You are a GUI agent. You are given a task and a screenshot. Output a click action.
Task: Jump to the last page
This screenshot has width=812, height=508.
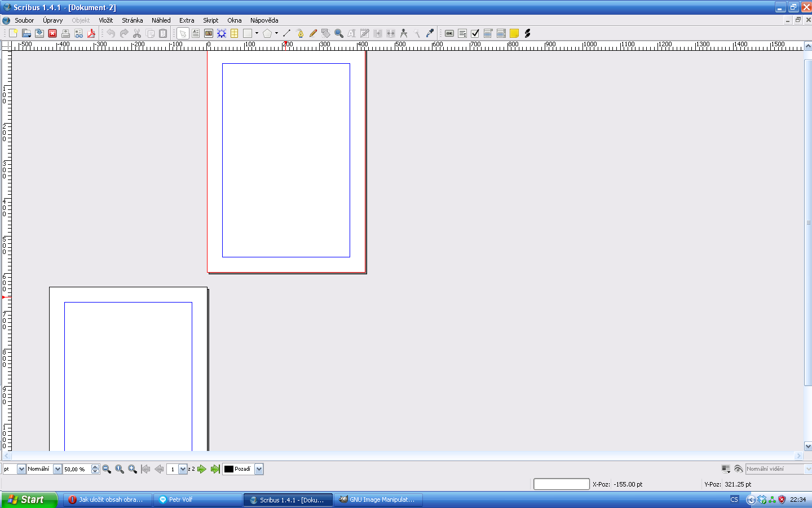(x=215, y=469)
